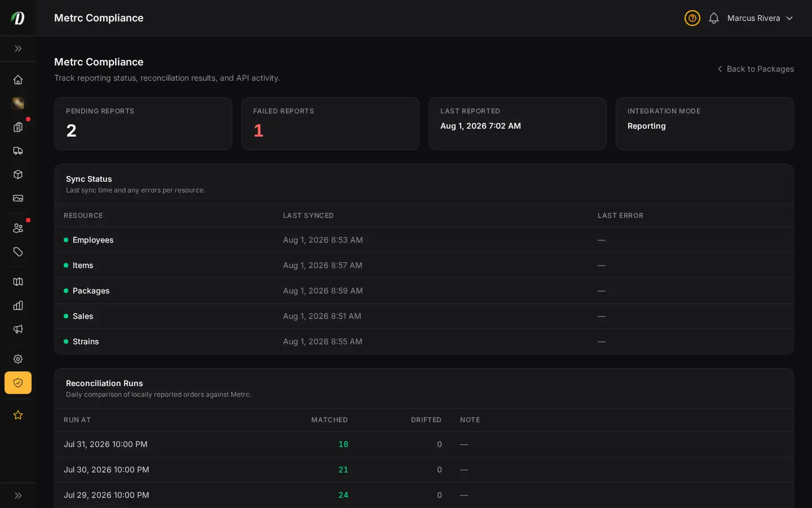Click the Sync Status section title

click(89, 179)
